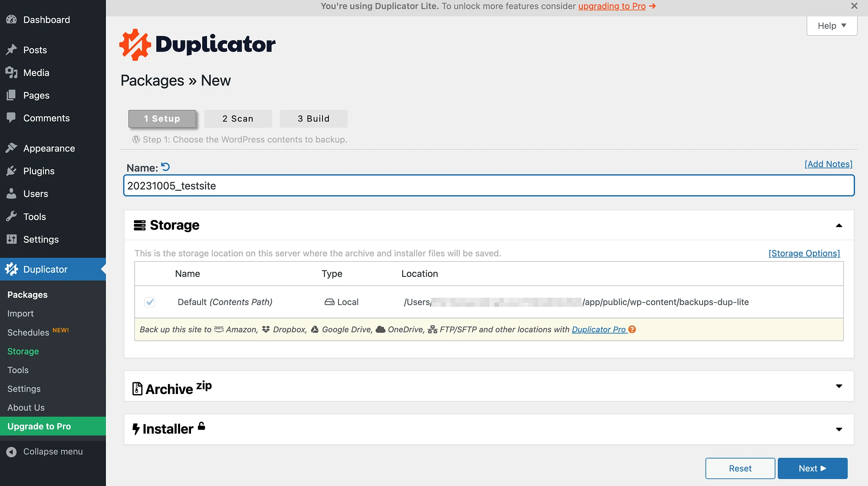The width and height of the screenshot is (868, 486).
Task: Click the Settings menu icon
Action: 11,239
